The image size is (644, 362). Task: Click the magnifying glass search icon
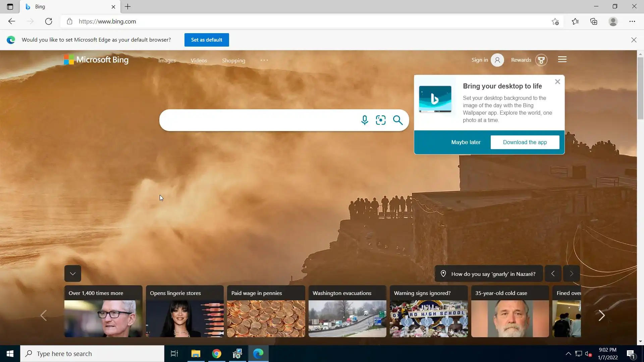coord(398,120)
